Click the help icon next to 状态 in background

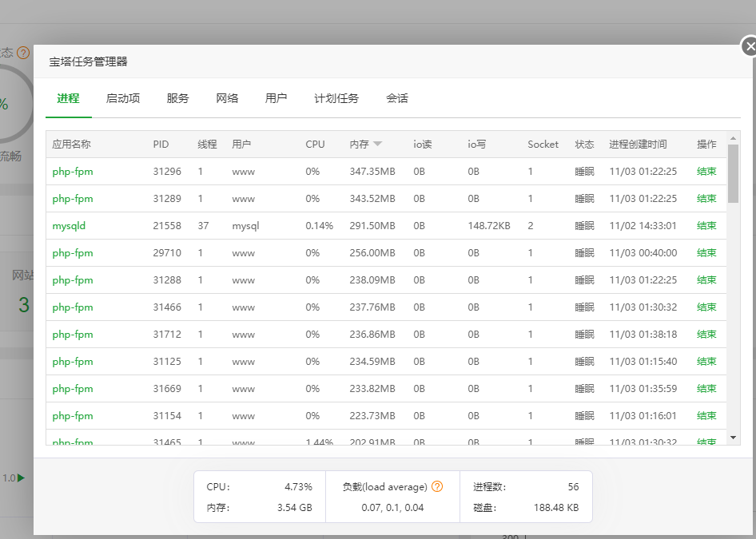[23, 52]
